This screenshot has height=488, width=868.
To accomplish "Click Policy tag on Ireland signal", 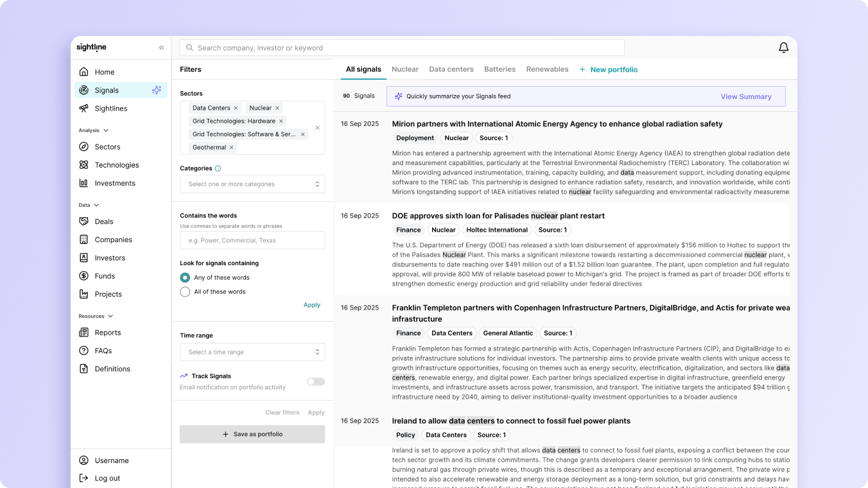I will (x=406, y=435).
